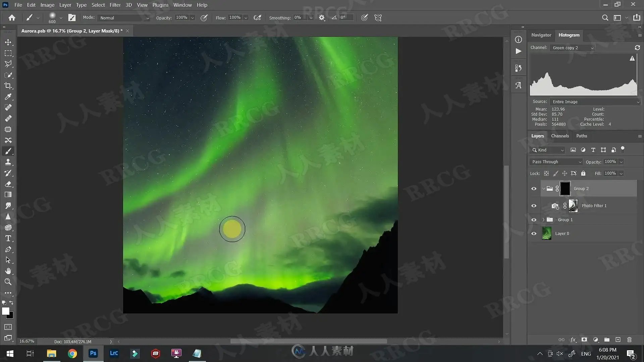Select the Pen tool
Image resolution: width=644 pixels, height=362 pixels.
(8, 249)
